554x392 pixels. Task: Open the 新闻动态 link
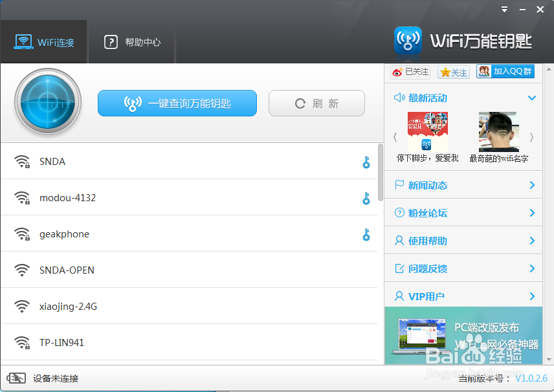[x=428, y=186]
